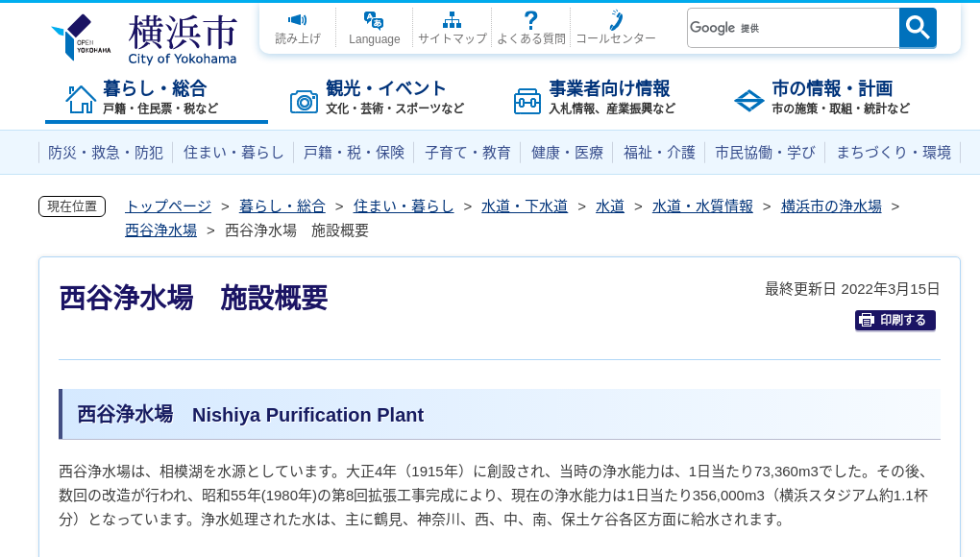Screen dimensions: 980x557
Task: Click the 印刷する print button
Action: pyautogui.click(x=894, y=320)
